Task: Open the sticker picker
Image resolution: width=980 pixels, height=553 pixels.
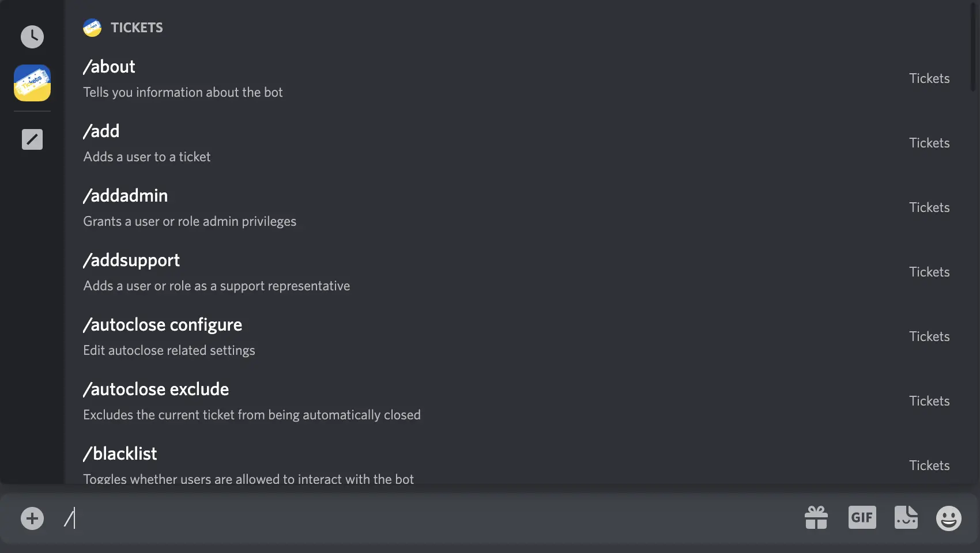Action: (x=906, y=517)
